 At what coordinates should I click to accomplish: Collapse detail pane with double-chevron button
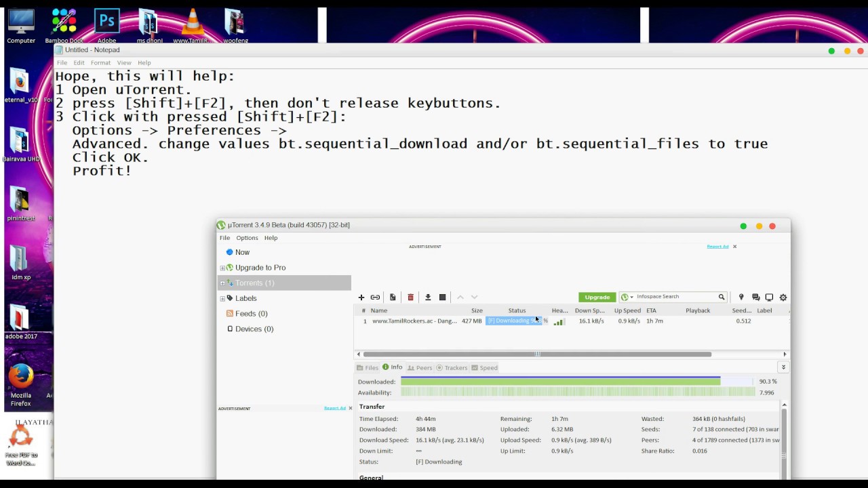783,367
